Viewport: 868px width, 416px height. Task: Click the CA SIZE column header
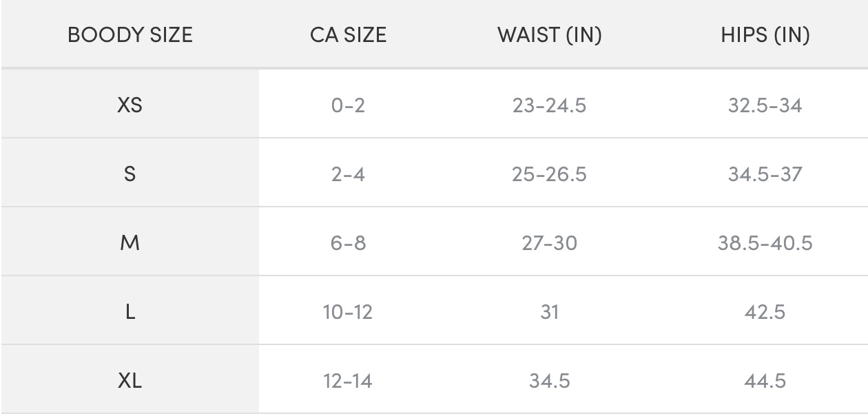pos(348,36)
